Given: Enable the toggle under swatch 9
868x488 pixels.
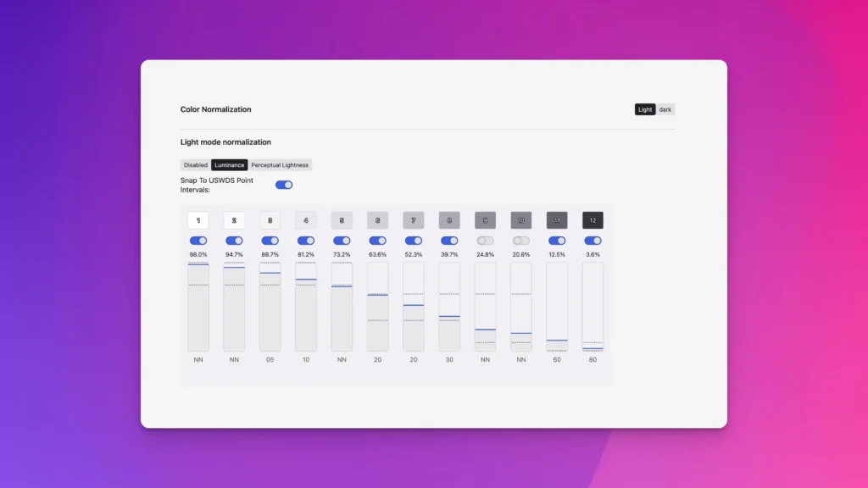Looking at the screenshot, I should tap(485, 241).
